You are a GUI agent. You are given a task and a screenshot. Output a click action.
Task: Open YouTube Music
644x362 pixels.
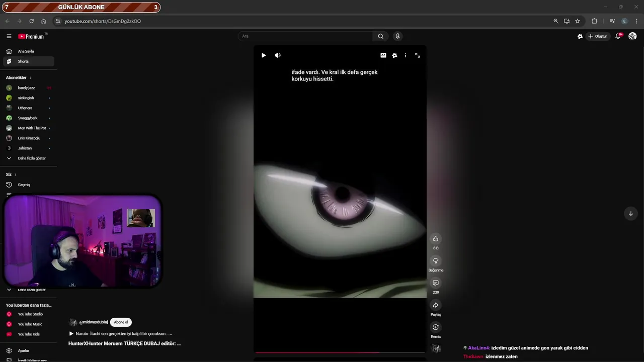coord(29,324)
